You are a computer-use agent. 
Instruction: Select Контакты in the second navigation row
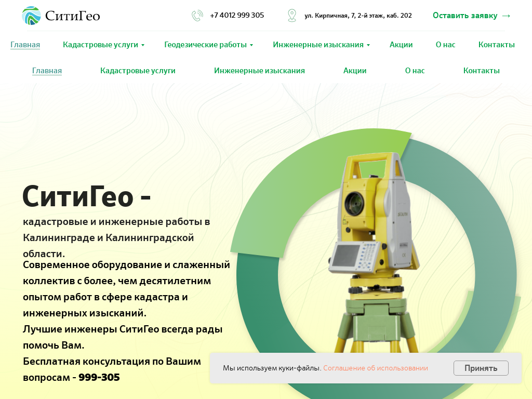click(482, 71)
